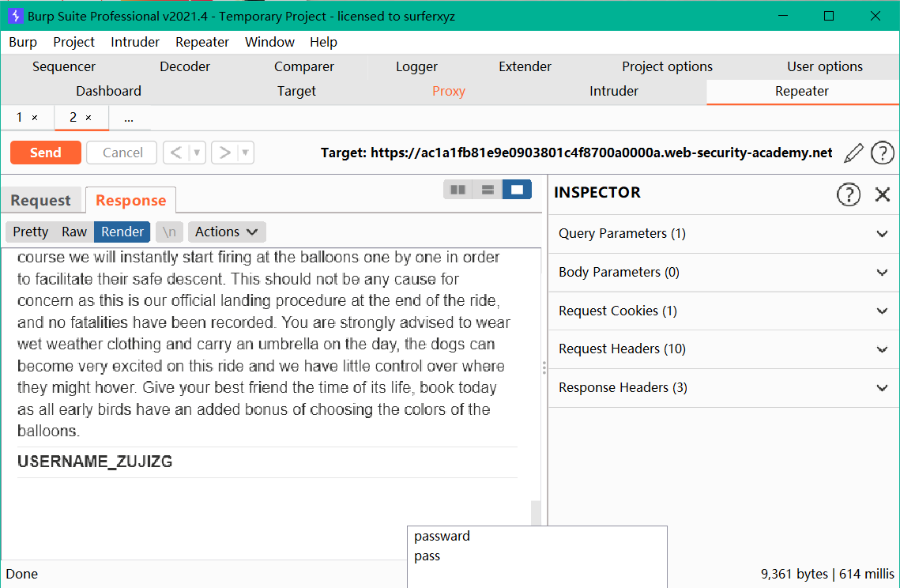
Task: Expand Query Parameters (1) section
Action: pos(723,234)
